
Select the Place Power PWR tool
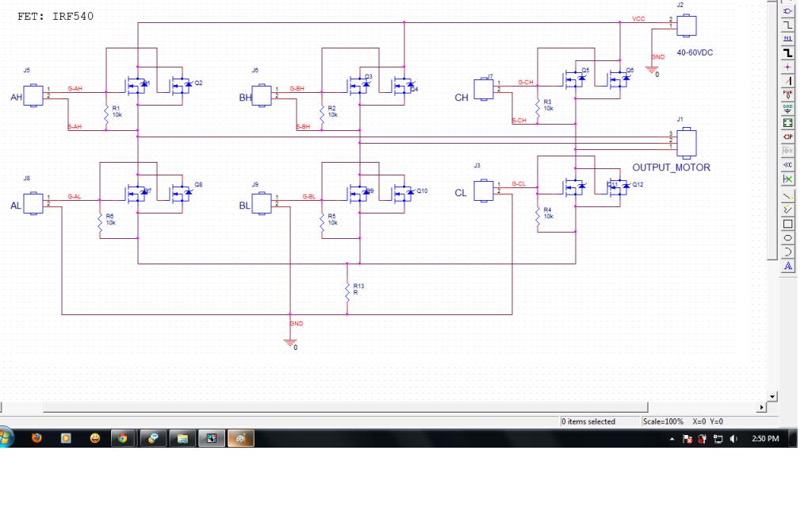tap(787, 95)
